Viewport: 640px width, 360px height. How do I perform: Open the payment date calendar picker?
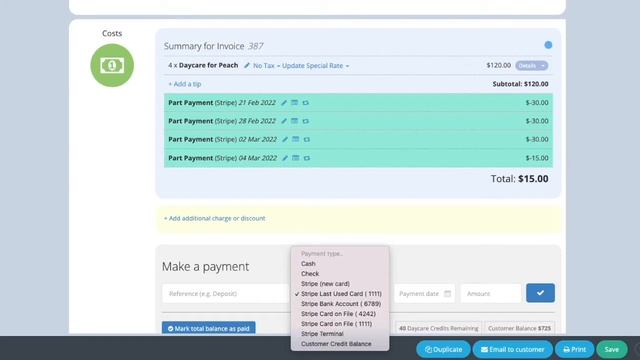(x=447, y=293)
